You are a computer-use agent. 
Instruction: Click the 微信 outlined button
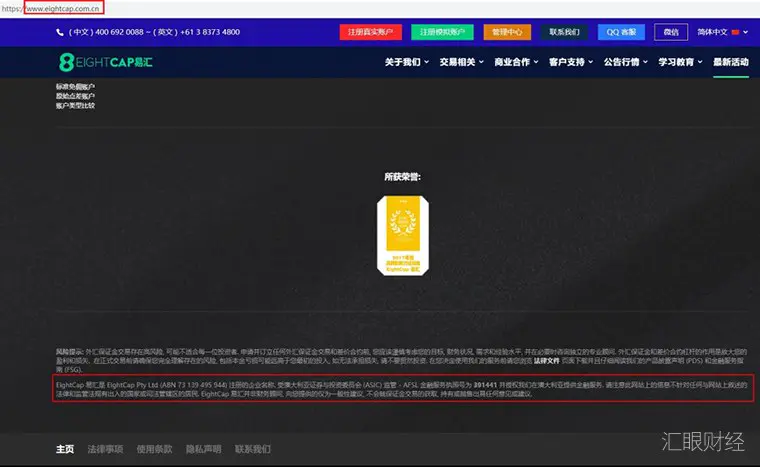671,32
